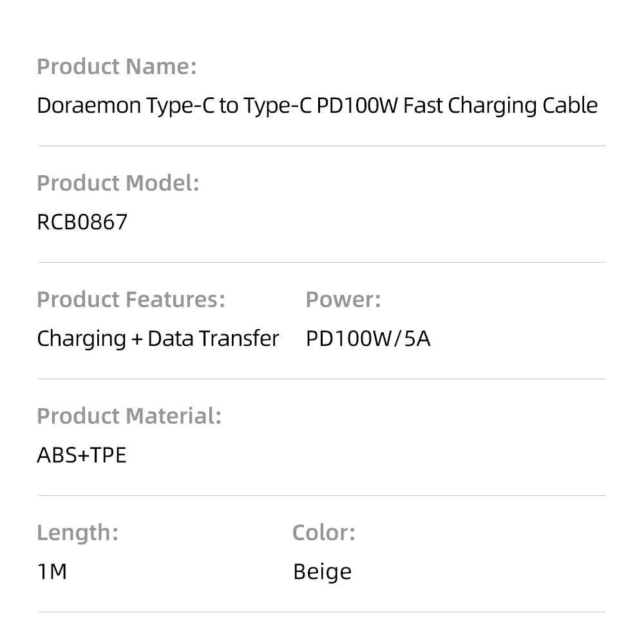Screen dimensions: 644x644
Task: Click the "Product Material:" label
Action: pos(129,417)
